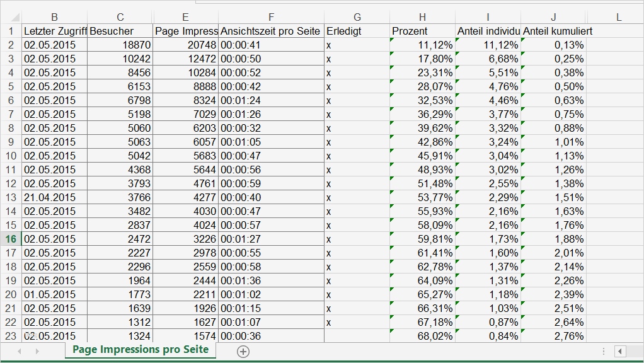Select the cumulative share 2,76%

554,336
